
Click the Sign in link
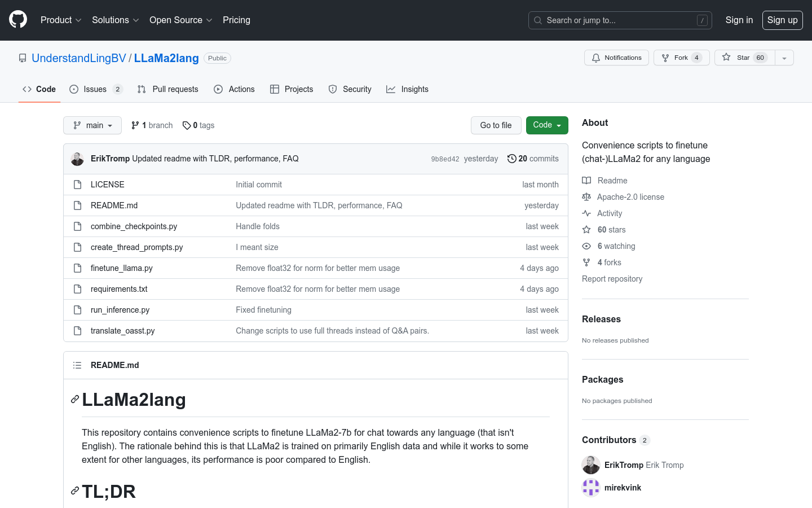(739, 20)
